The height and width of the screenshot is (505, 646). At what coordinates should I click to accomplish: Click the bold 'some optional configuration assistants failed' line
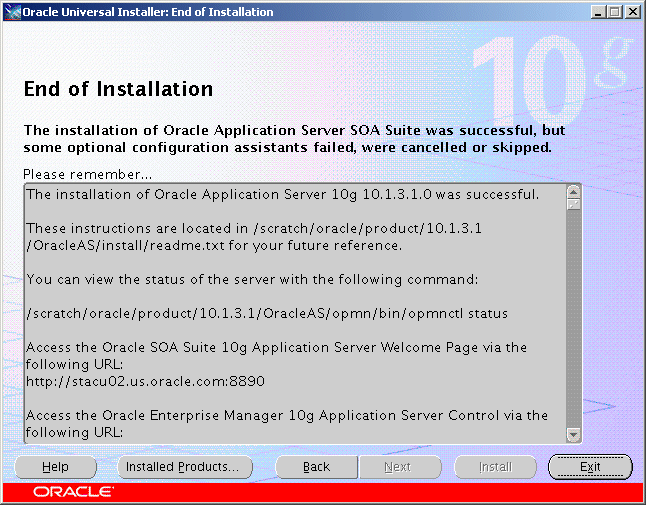point(287,147)
